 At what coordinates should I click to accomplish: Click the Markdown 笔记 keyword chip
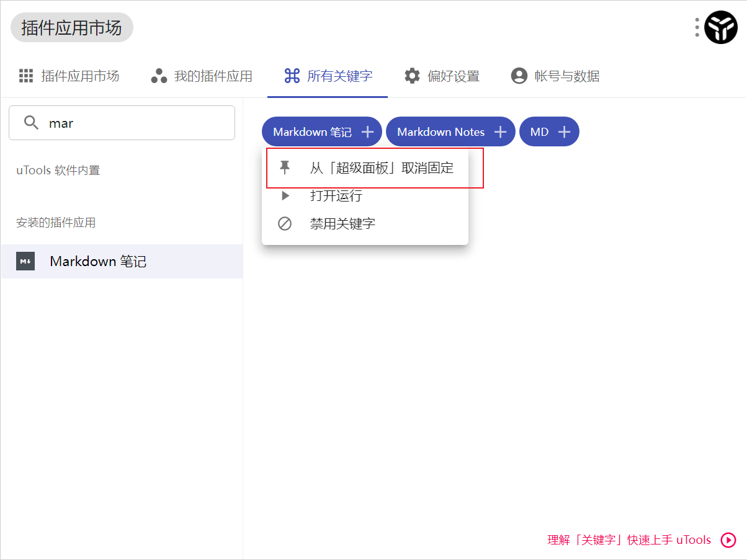pyautogui.click(x=322, y=131)
